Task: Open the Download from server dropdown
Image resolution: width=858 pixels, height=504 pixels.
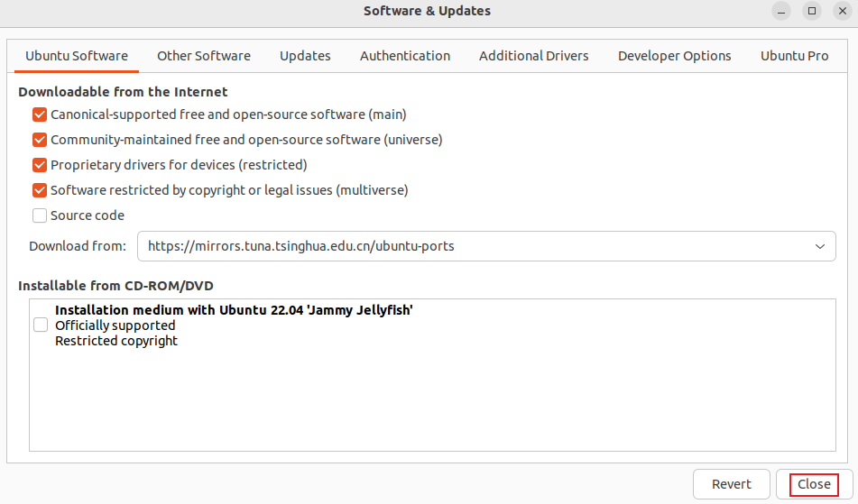Action: tap(486, 246)
